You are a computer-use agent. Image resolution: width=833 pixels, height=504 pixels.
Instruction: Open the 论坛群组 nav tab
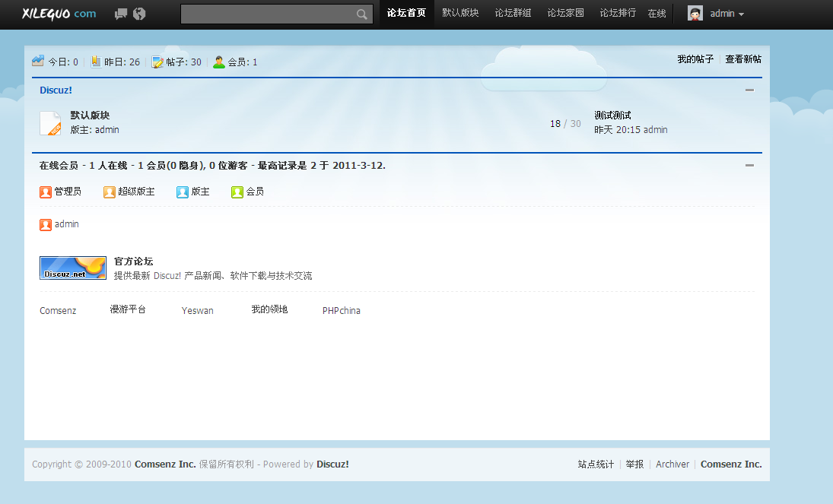pos(513,13)
